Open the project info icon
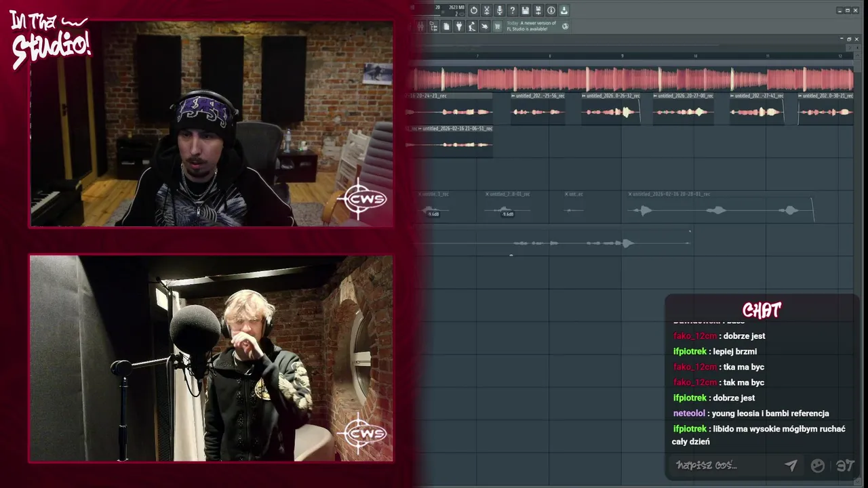 (551, 10)
